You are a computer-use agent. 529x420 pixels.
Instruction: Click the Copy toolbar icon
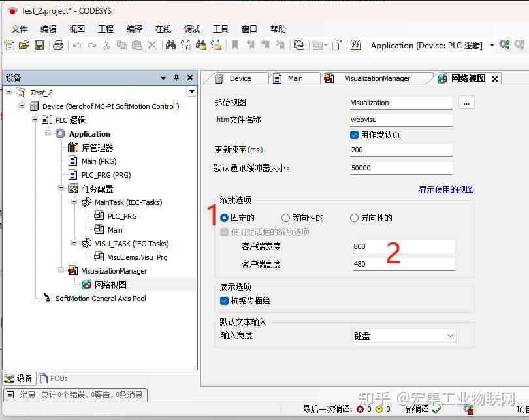(121, 46)
